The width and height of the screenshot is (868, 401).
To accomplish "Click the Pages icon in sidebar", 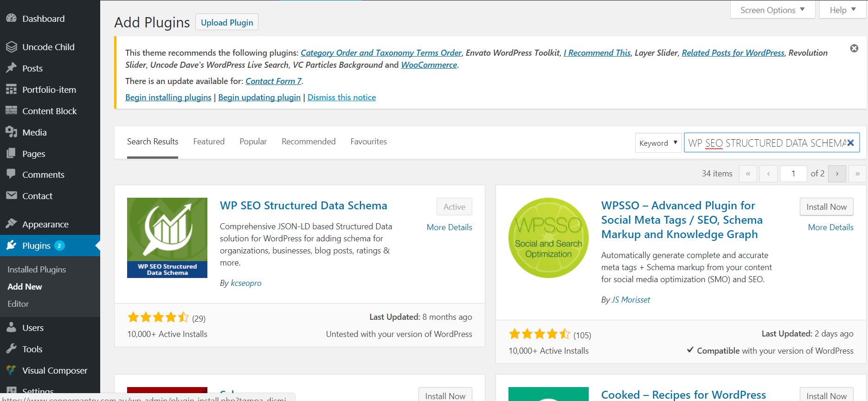I will click(11, 154).
